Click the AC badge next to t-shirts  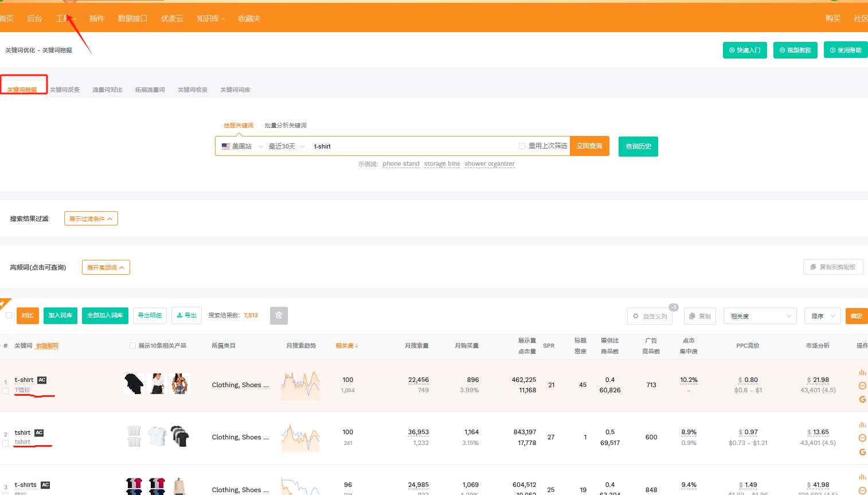pos(45,485)
